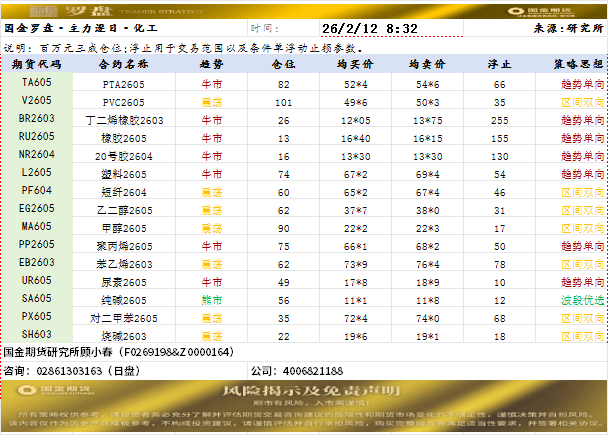The height and width of the screenshot is (435, 608).
Task: Select the UR605 futures code cell
Action: 36,280
